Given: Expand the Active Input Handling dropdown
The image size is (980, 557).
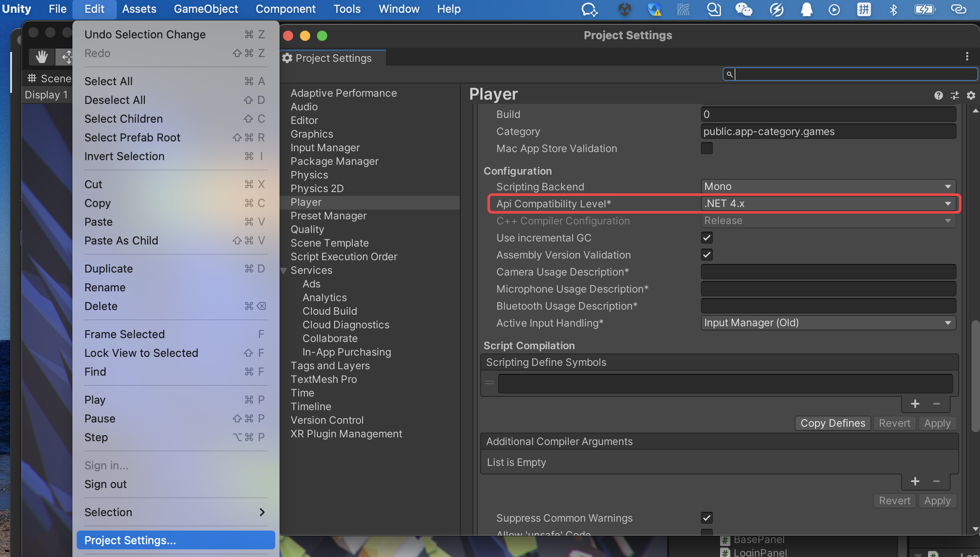Looking at the screenshot, I should 947,322.
